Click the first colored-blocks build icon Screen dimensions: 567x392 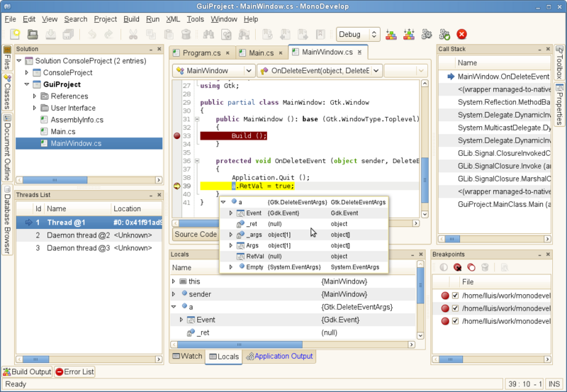391,34
